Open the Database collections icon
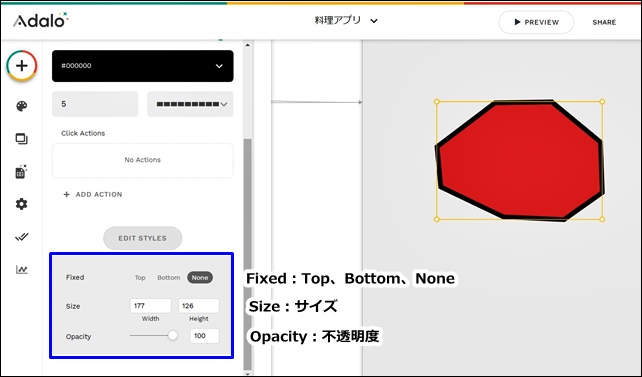The width and height of the screenshot is (642, 377). tap(21, 172)
